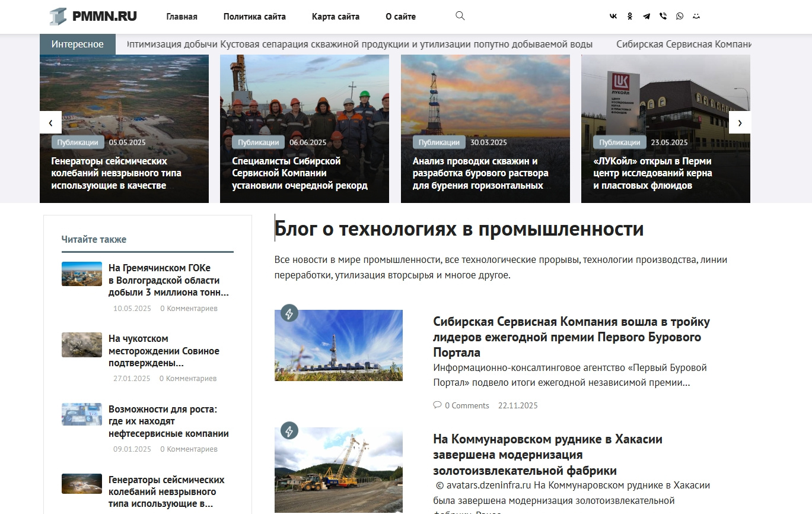Click the Viber phone icon
Image resolution: width=812 pixels, height=514 pixels.
(663, 17)
